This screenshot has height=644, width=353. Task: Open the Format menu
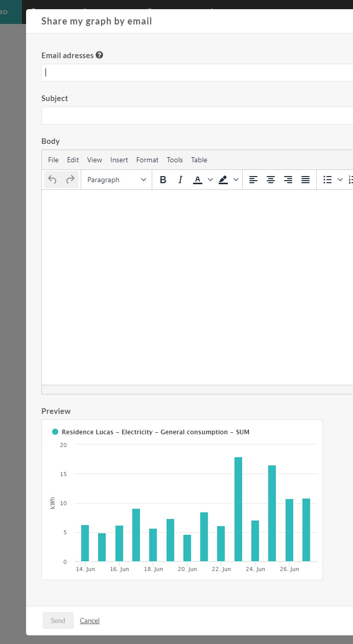tap(147, 160)
